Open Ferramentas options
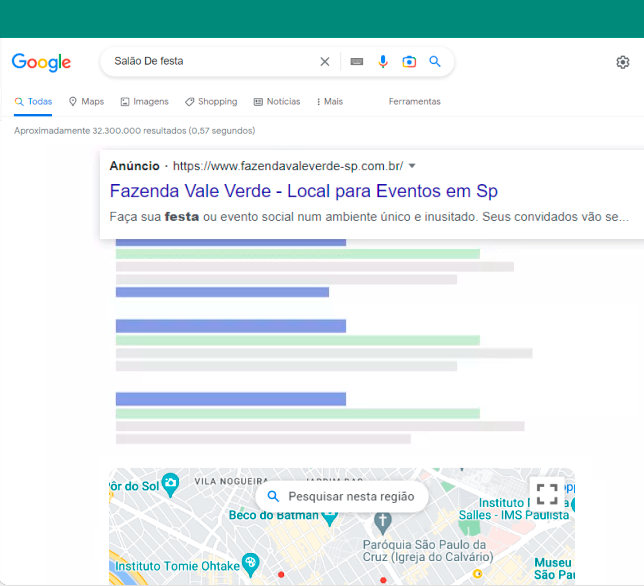 coord(414,101)
